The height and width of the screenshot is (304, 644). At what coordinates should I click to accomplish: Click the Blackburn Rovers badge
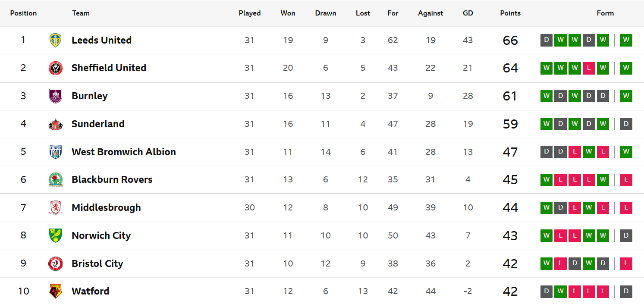(x=55, y=179)
